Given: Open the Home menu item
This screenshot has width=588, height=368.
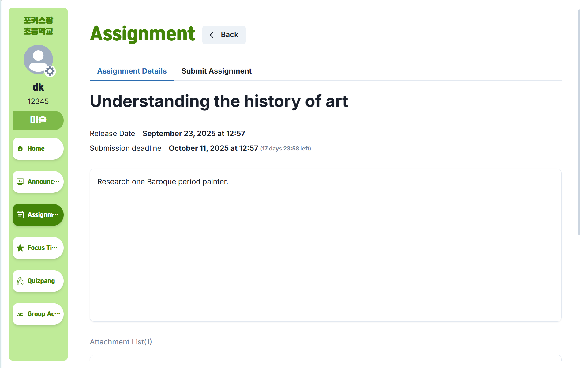Looking at the screenshot, I should pos(38,149).
